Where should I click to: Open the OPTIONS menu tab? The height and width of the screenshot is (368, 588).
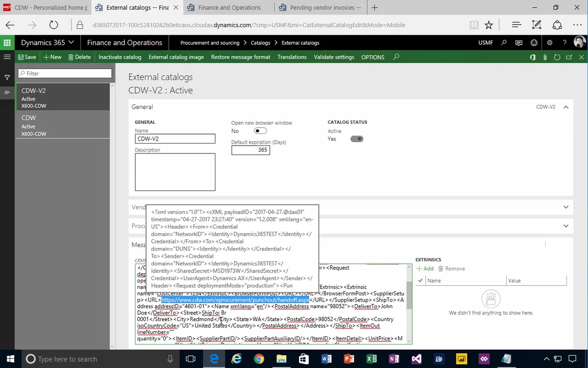(x=373, y=57)
